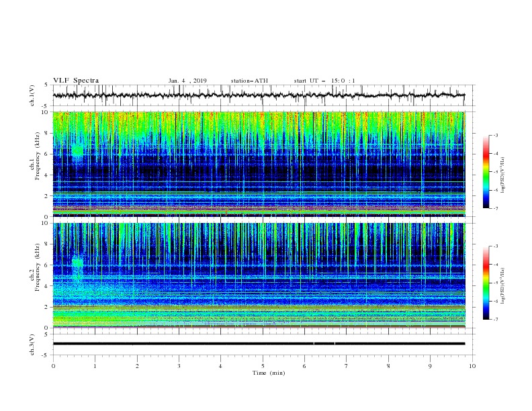Click the 'ch.1(V)' axis label

click(32, 95)
